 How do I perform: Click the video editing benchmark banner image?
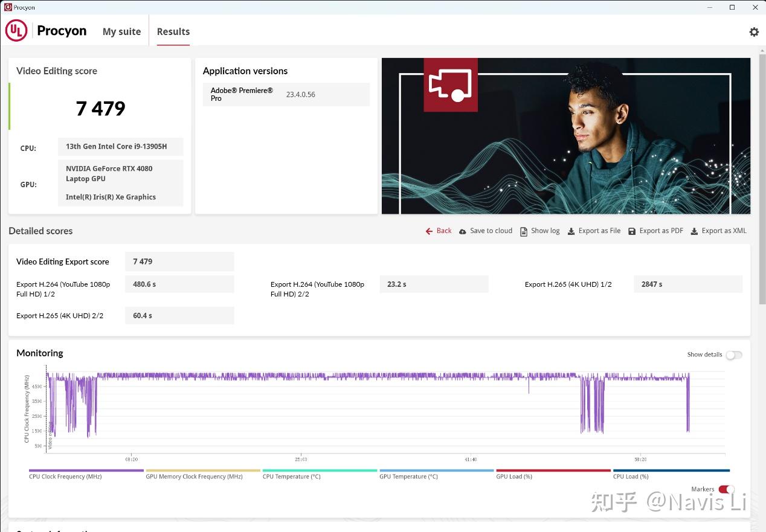(x=566, y=136)
